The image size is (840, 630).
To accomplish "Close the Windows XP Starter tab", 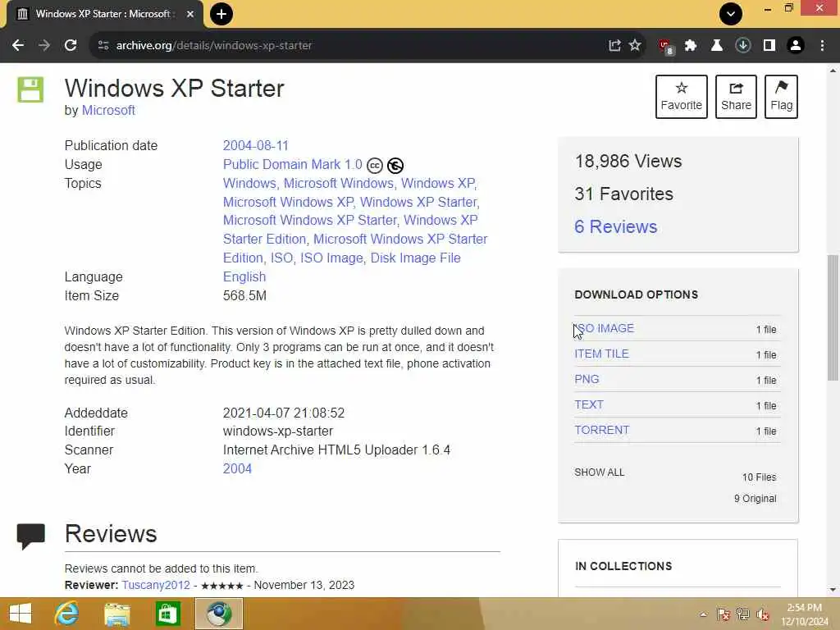I will pyautogui.click(x=190, y=14).
